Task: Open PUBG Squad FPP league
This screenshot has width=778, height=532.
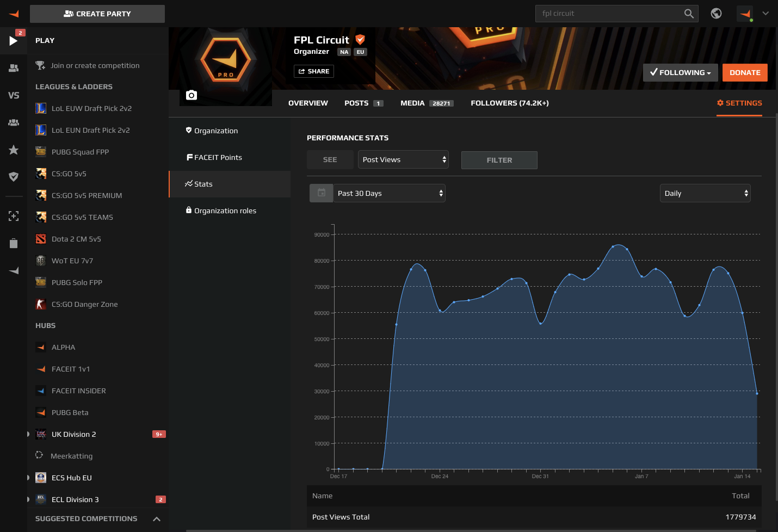Action: tap(72, 152)
